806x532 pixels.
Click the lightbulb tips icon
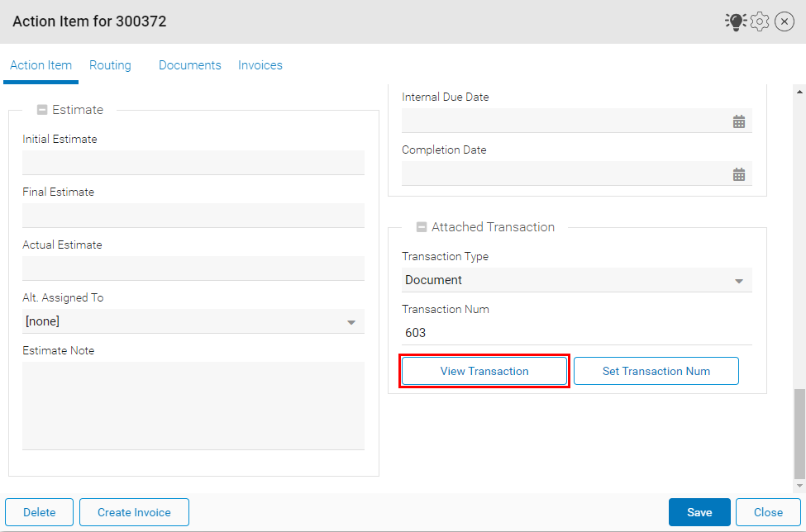point(735,21)
